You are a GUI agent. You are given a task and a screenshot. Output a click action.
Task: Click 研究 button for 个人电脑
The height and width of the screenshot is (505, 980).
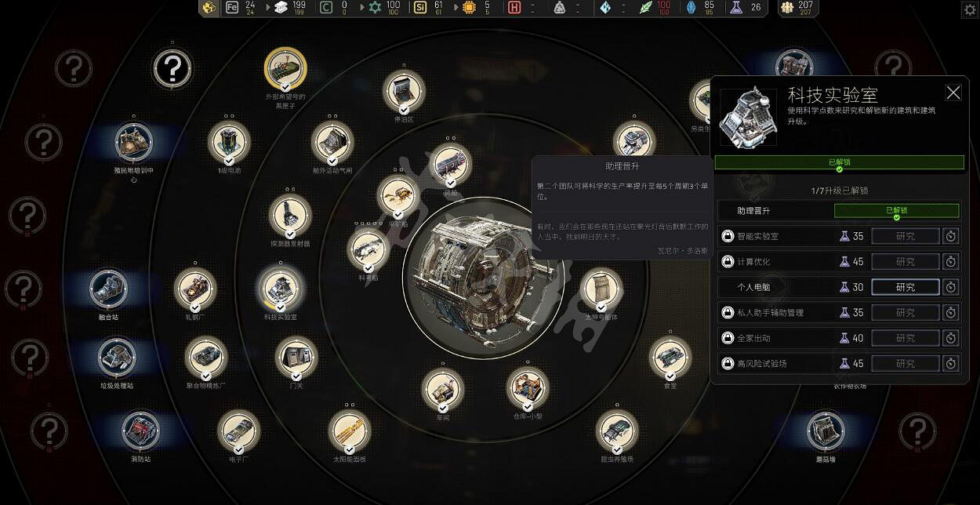[x=906, y=287]
